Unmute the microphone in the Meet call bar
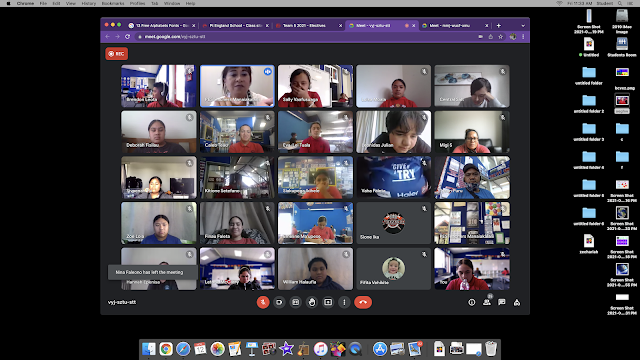The height and width of the screenshot is (360, 640). 263,302
